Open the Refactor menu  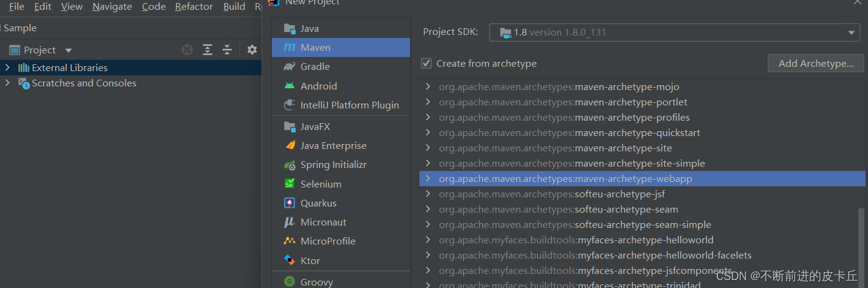[x=194, y=7]
